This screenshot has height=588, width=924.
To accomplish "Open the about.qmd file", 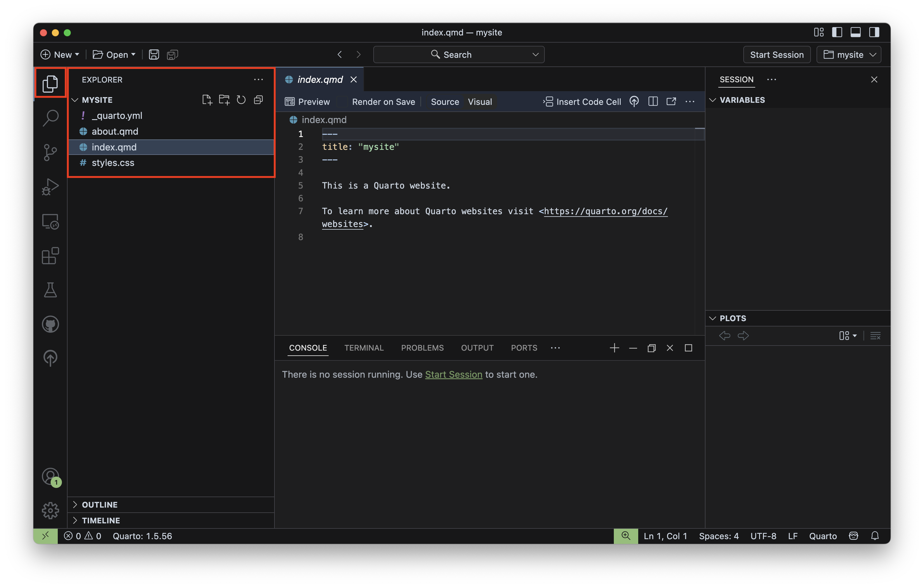I will tap(171, 131).
